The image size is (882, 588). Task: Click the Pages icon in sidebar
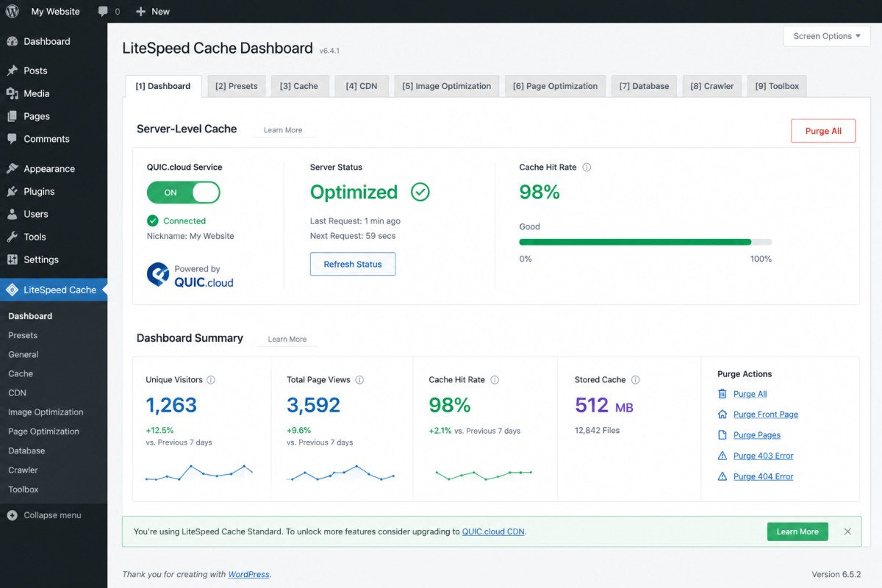coord(12,116)
